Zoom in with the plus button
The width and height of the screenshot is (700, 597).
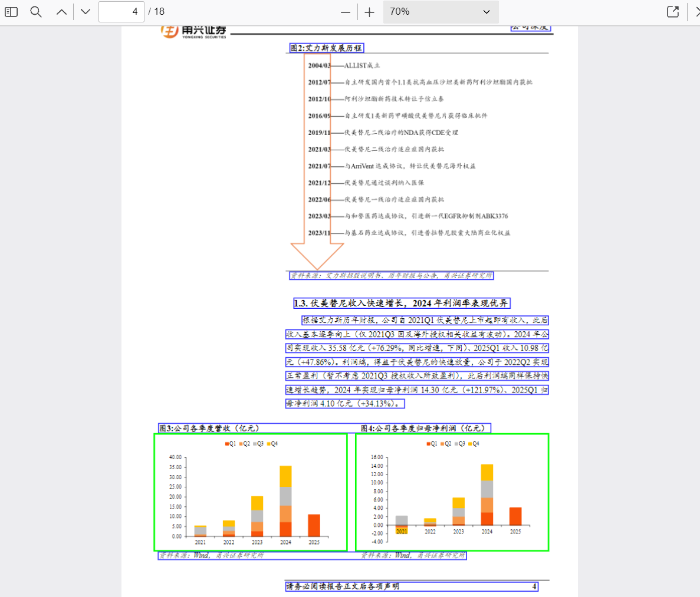coord(369,12)
